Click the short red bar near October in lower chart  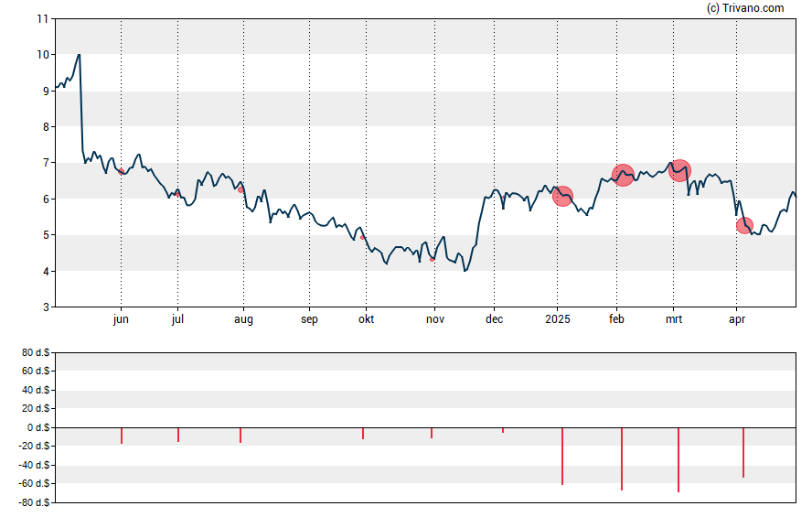(x=363, y=433)
